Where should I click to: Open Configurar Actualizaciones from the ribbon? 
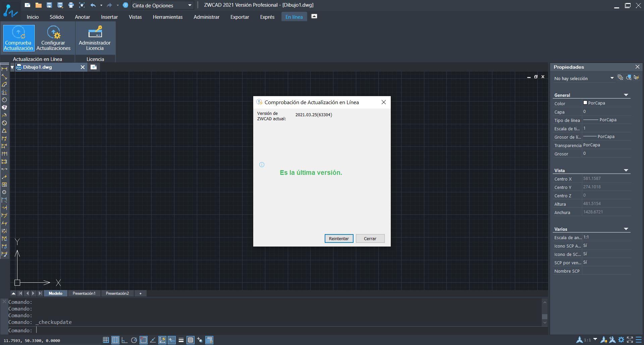53,38
